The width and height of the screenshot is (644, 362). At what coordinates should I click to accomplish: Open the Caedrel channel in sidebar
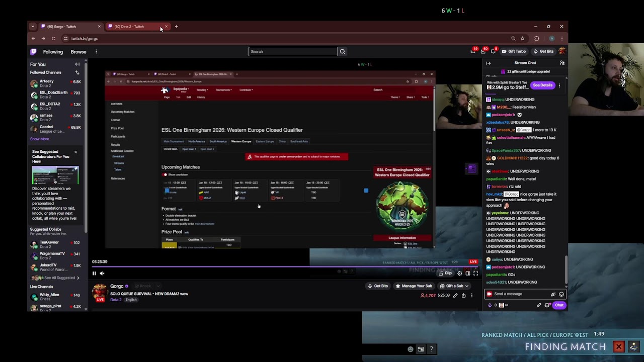(55, 129)
